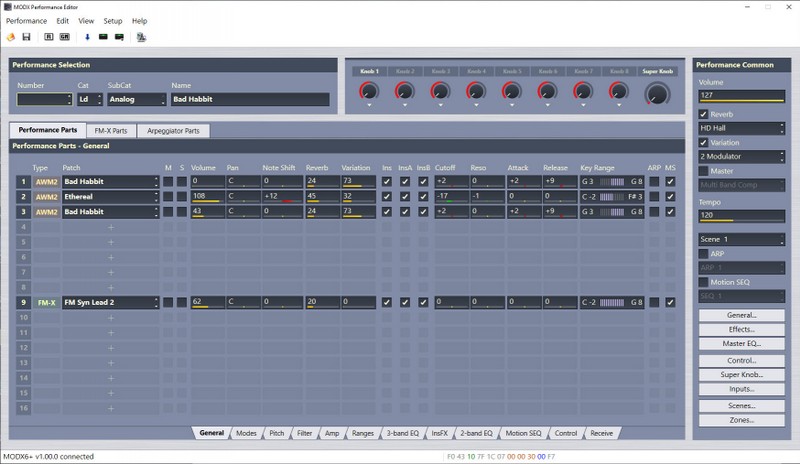Click the blue down arrow toolbar icon
800x464 pixels.
click(87, 37)
